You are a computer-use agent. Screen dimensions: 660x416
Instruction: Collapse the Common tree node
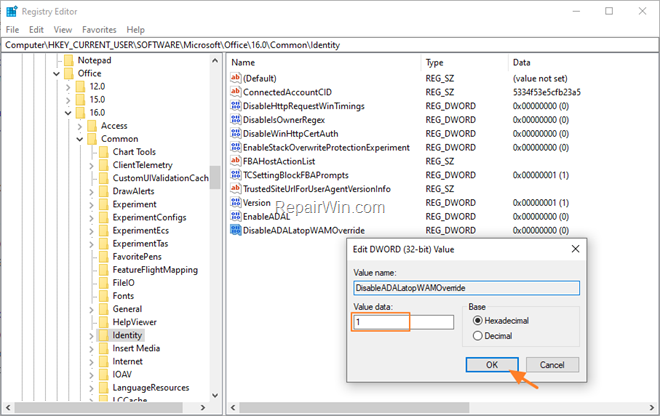click(80, 139)
